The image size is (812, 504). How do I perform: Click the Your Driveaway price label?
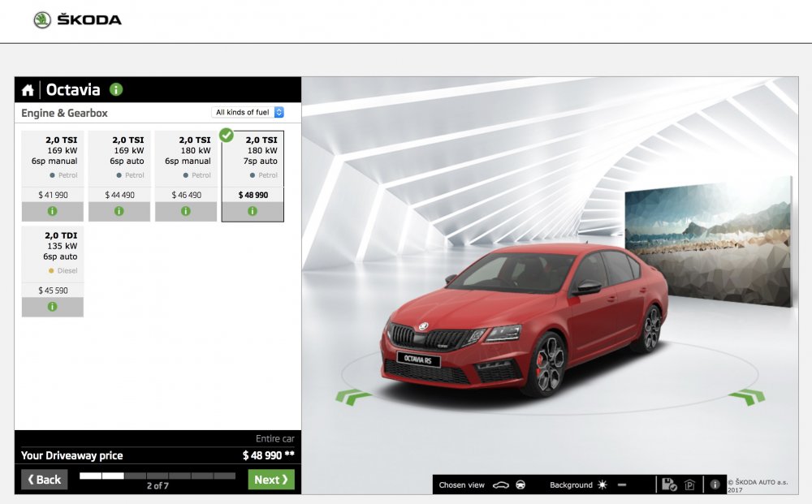point(72,456)
